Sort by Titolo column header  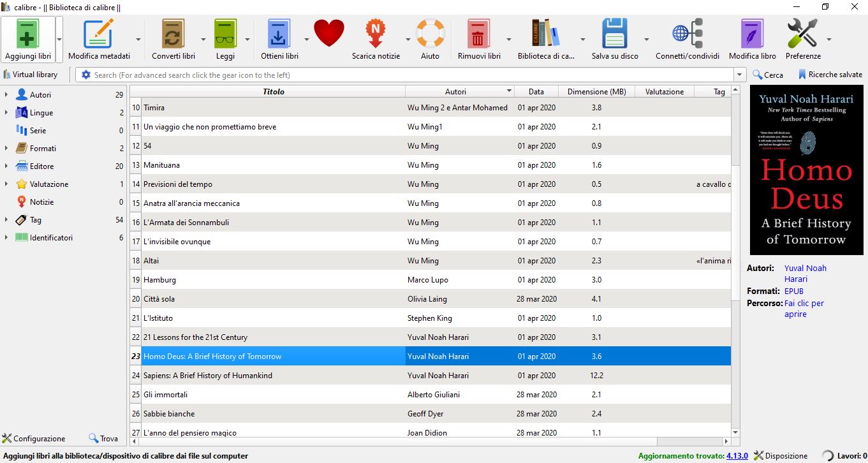[x=274, y=92]
